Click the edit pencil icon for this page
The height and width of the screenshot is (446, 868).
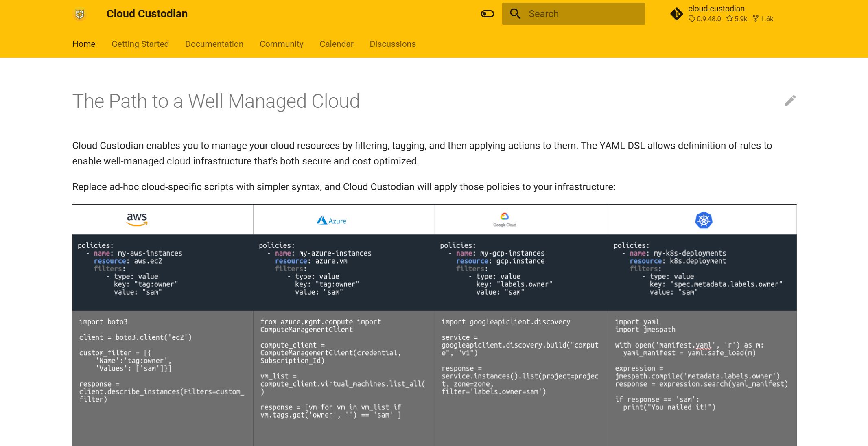click(789, 101)
